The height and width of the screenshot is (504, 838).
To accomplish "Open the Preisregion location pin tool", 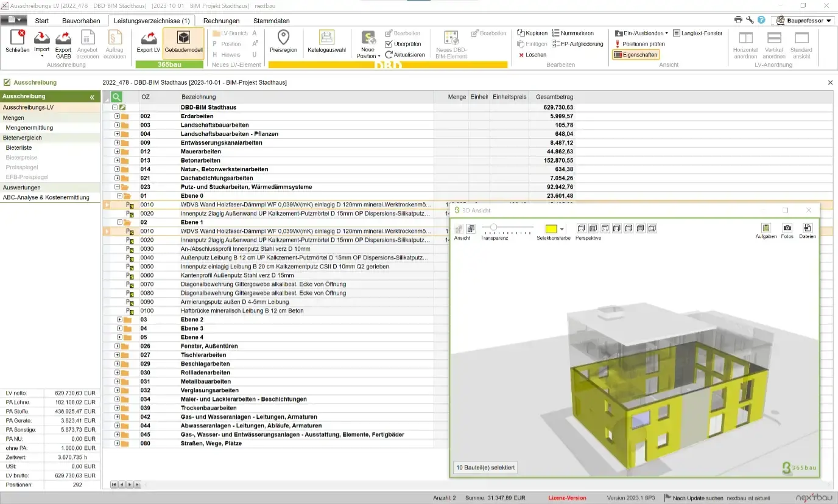I will coord(283,37).
